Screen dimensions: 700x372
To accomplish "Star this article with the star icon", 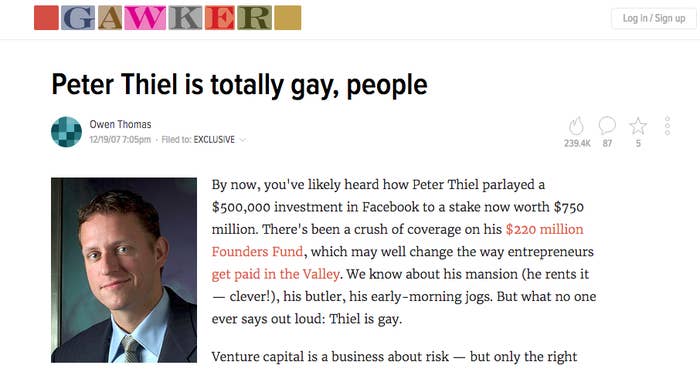I will (x=638, y=126).
